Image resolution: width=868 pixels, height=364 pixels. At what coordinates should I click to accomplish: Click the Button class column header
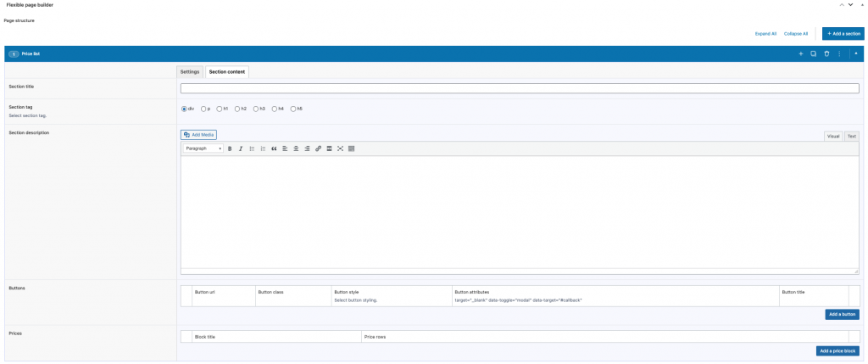270,291
